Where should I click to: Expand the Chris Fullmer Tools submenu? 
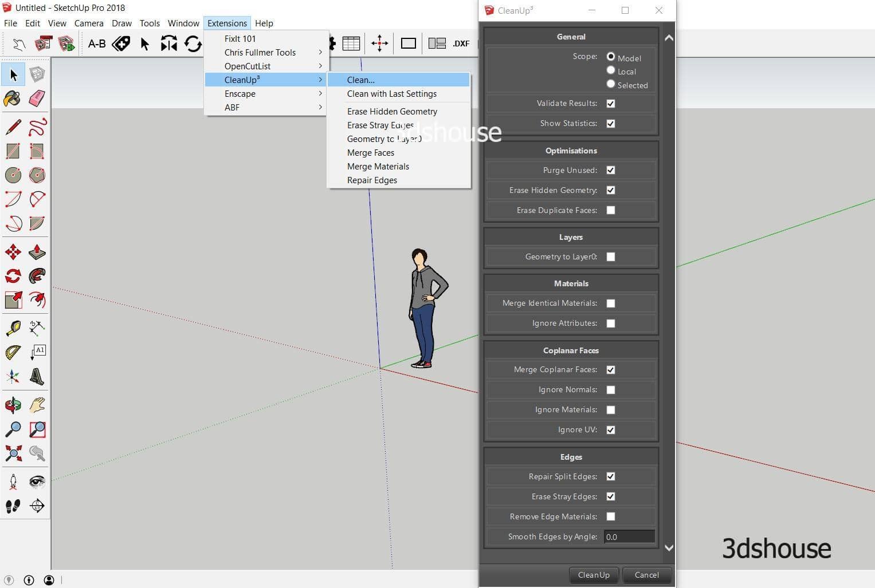point(260,52)
